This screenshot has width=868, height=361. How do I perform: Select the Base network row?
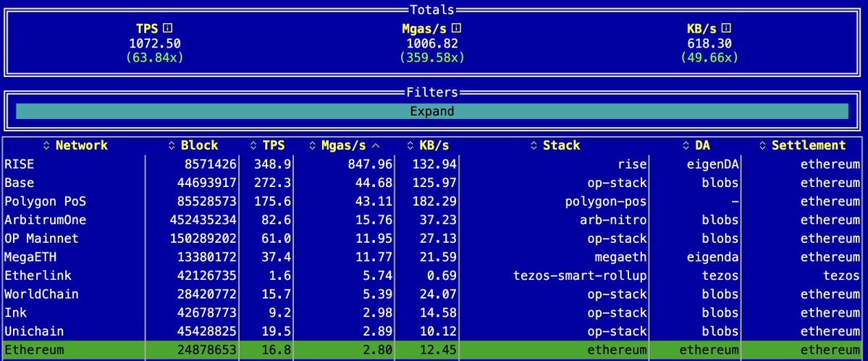[431, 183]
